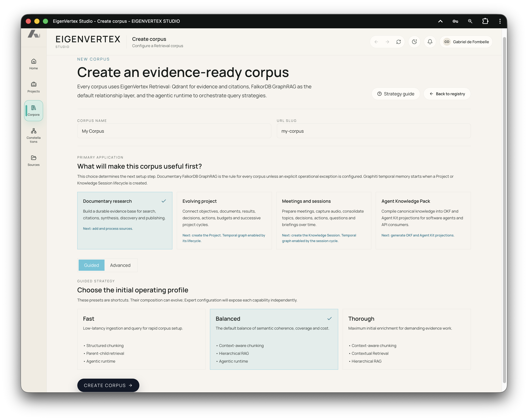The width and height of the screenshot is (528, 420).
Task: Click the GD user avatar
Action: [447, 42]
